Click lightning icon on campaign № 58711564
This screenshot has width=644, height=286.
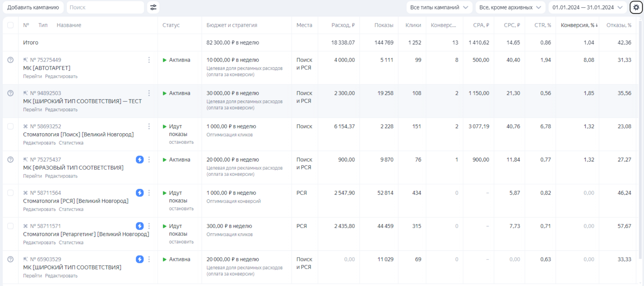click(x=140, y=193)
